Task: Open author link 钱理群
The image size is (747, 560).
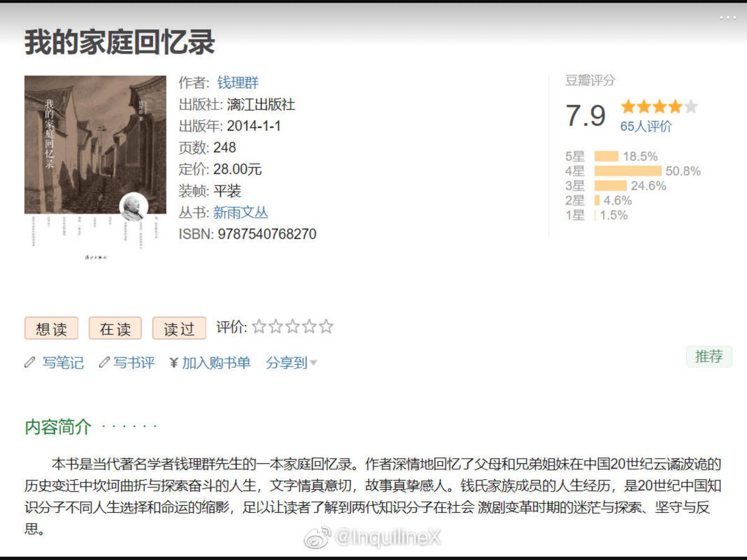Action: 238,83
